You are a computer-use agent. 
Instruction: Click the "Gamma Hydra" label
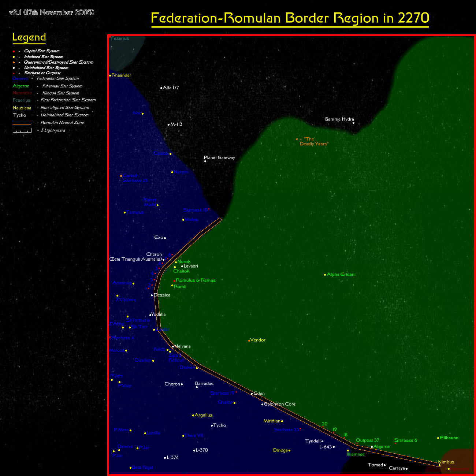click(339, 119)
